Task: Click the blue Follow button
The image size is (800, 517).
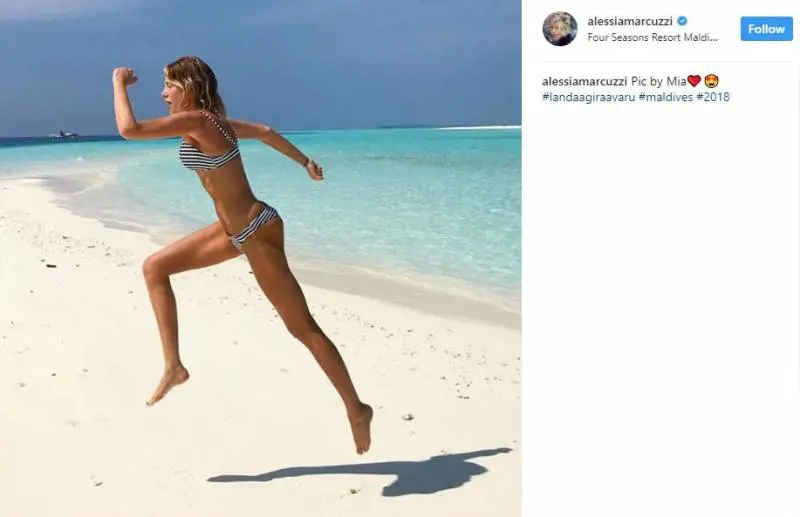Action: pos(766,29)
